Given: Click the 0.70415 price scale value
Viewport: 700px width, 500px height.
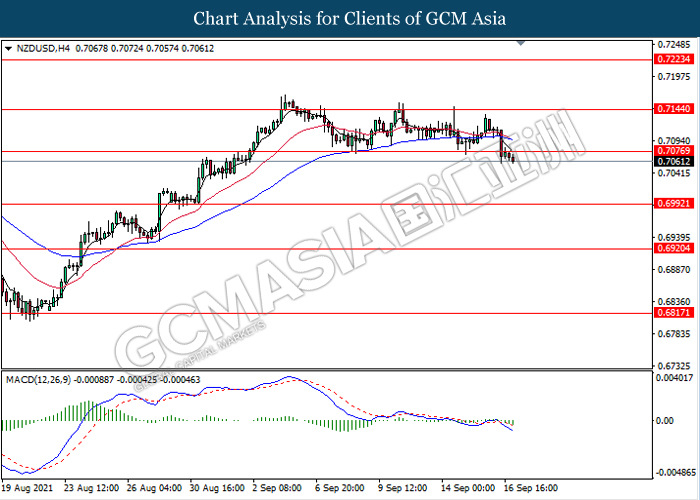Looking at the screenshot, I should [674, 173].
